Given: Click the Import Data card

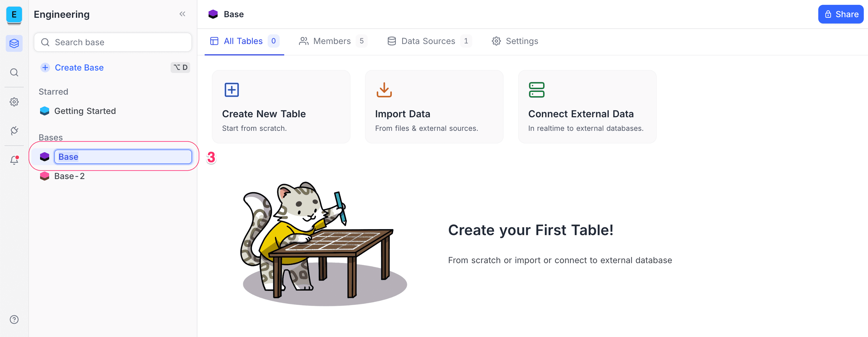Looking at the screenshot, I should tap(434, 106).
